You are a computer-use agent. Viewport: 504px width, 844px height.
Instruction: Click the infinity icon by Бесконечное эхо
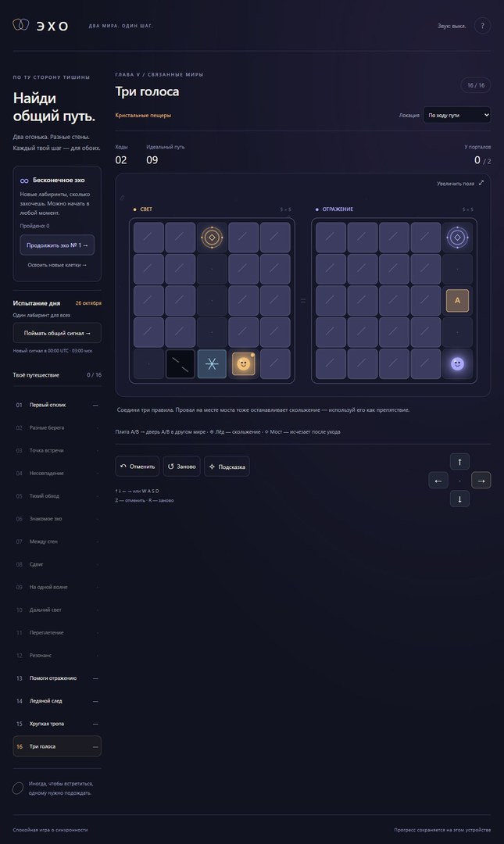click(24, 181)
